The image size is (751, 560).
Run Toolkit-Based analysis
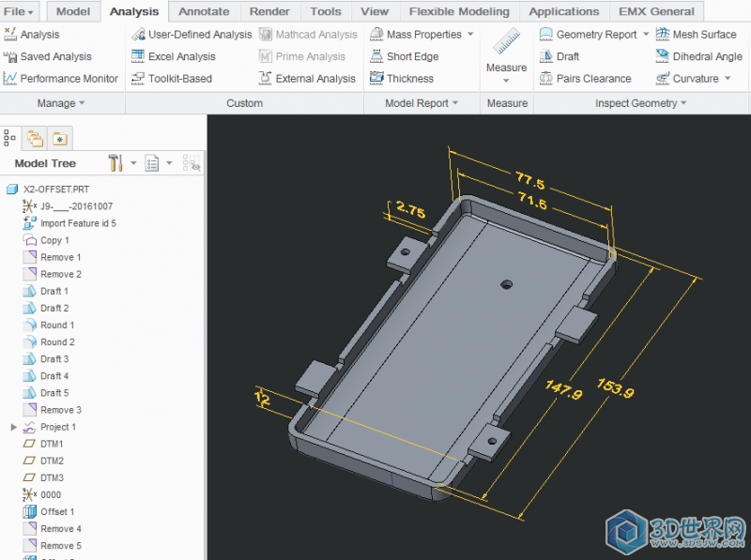point(172,79)
